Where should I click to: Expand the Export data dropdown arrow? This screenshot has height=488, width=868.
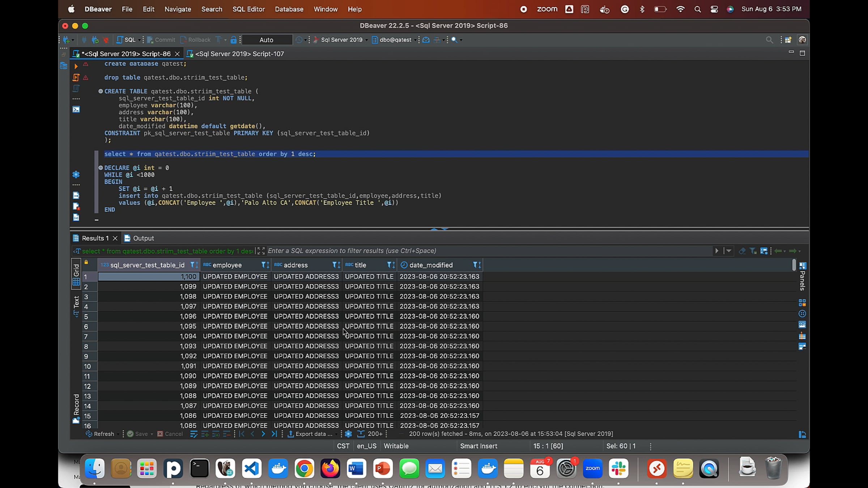pos(336,434)
